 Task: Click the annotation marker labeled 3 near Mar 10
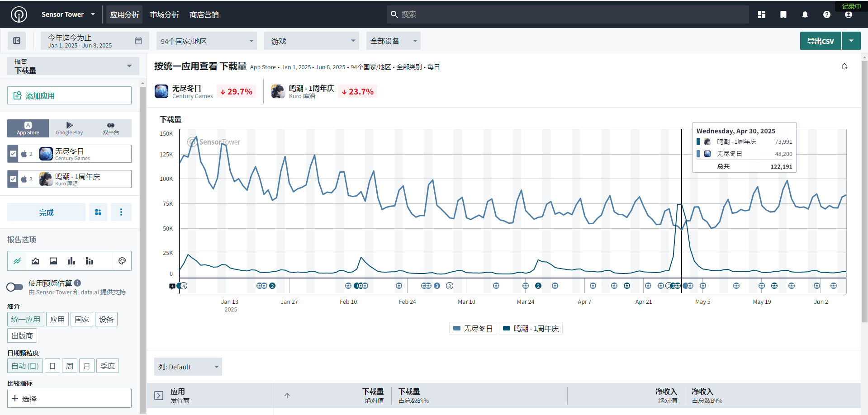coord(450,286)
